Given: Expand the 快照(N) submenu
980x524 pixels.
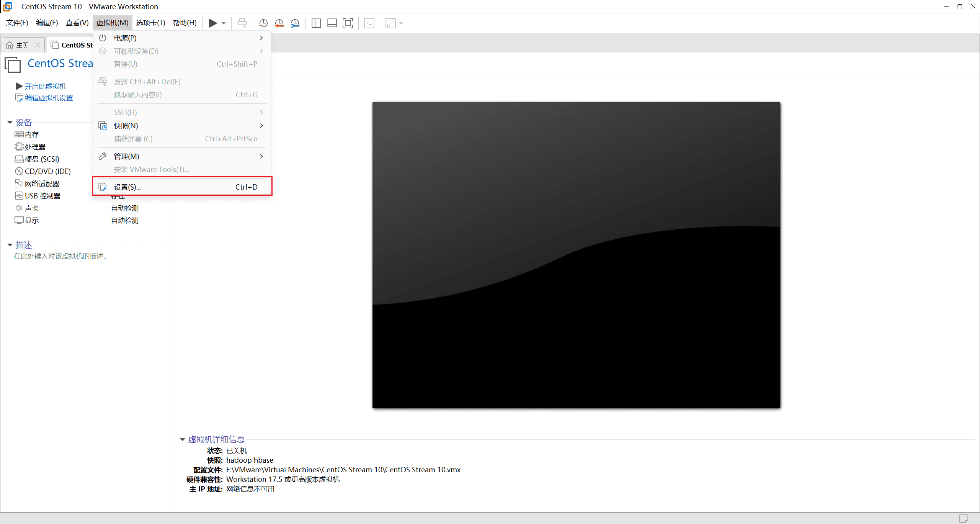Looking at the screenshot, I should tap(182, 126).
